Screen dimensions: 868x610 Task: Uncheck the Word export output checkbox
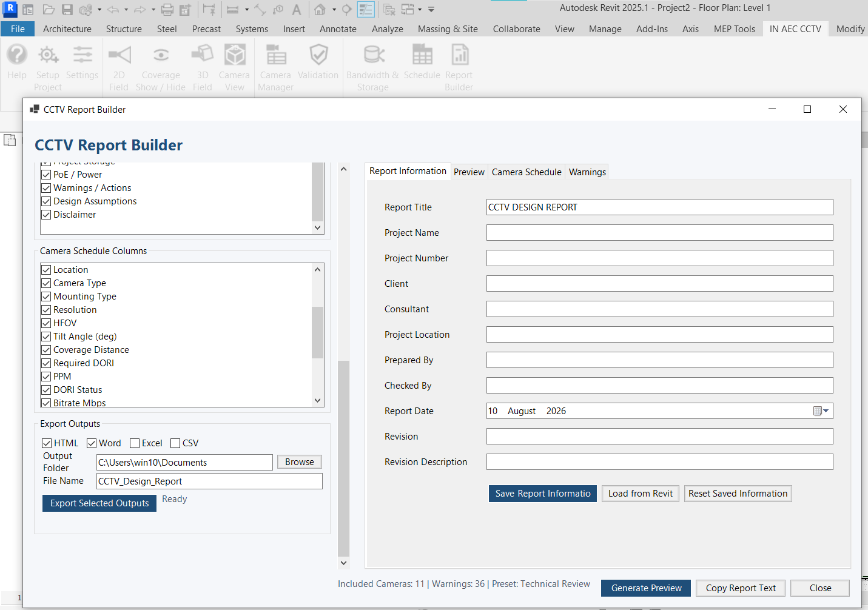point(92,443)
